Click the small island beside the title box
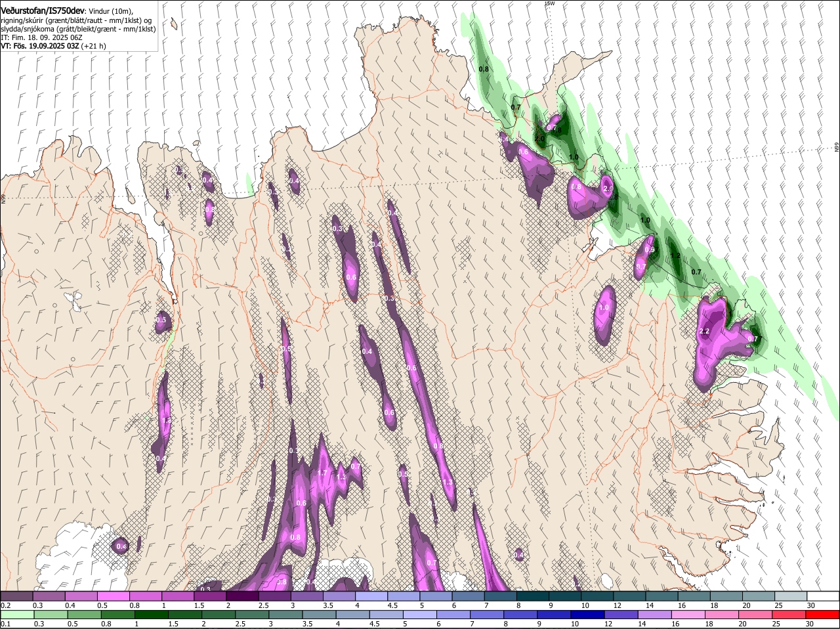 (174, 24)
